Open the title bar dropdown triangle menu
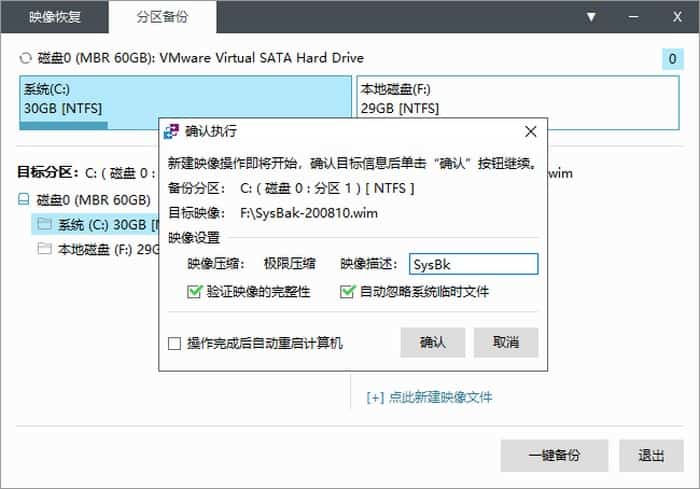 tap(591, 17)
